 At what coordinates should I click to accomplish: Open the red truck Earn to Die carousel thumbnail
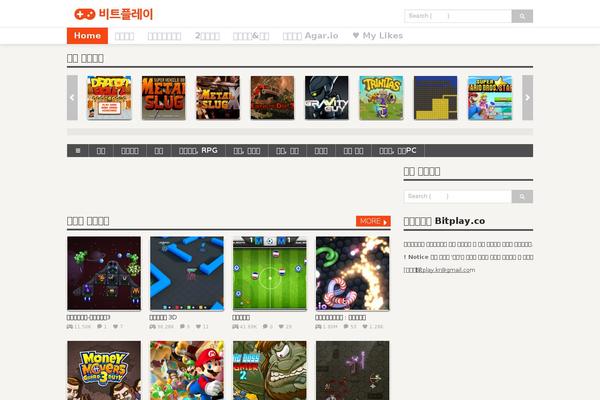pos(272,98)
